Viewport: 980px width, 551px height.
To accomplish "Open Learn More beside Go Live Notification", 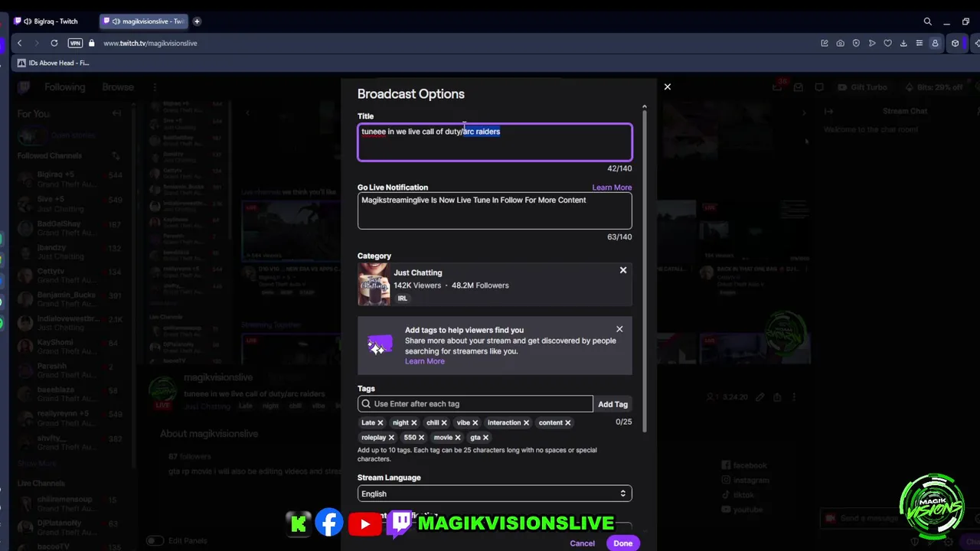I will (x=612, y=187).
